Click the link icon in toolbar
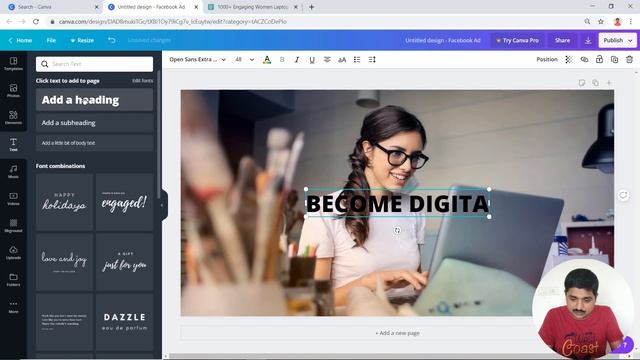Screen dimensions: 640x360 click(x=584, y=60)
